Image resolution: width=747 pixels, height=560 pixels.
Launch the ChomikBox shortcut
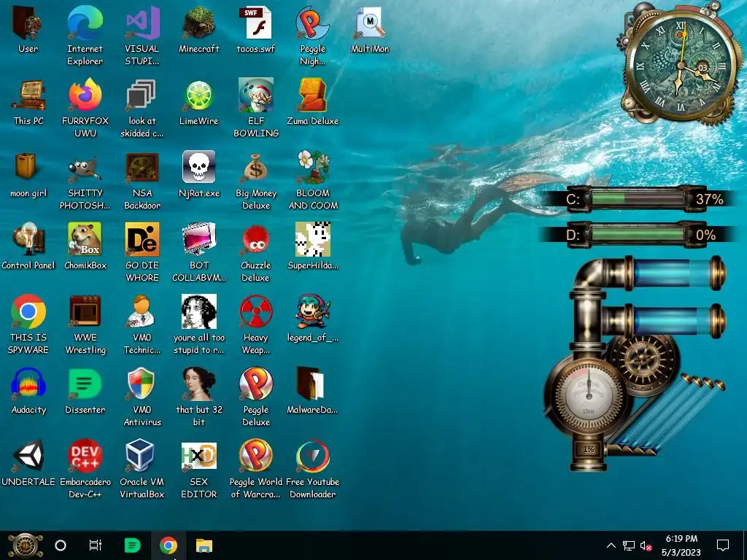coord(85,246)
